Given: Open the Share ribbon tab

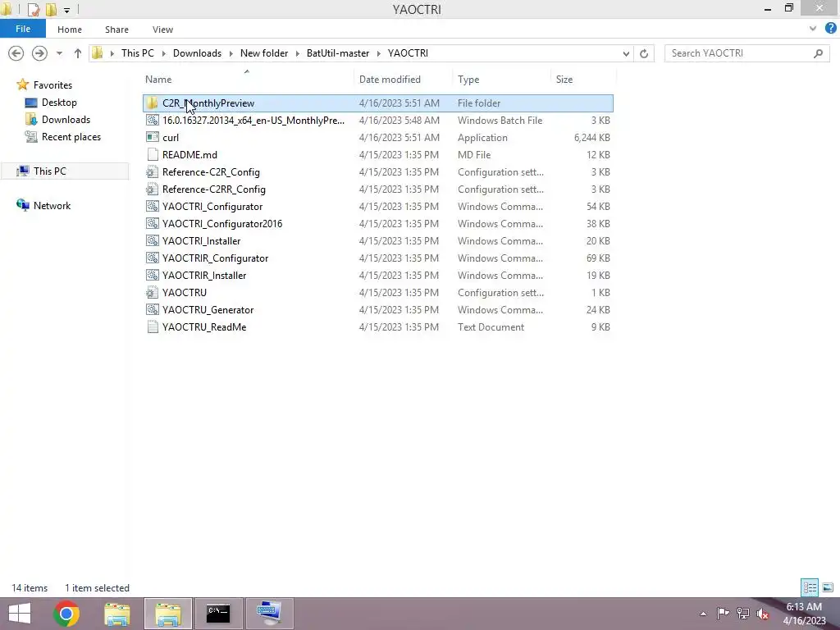Looking at the screenshot, I should coord(116,30).
